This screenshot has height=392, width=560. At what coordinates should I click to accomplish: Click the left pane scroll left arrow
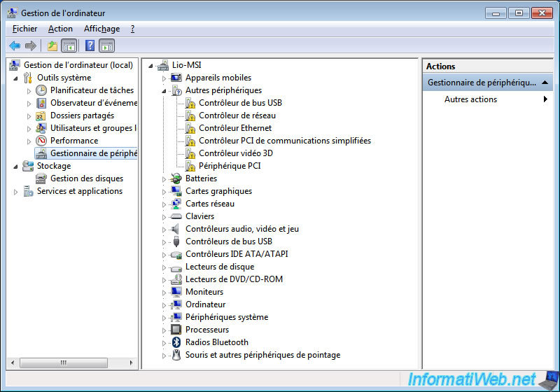(x=13, y=363)
